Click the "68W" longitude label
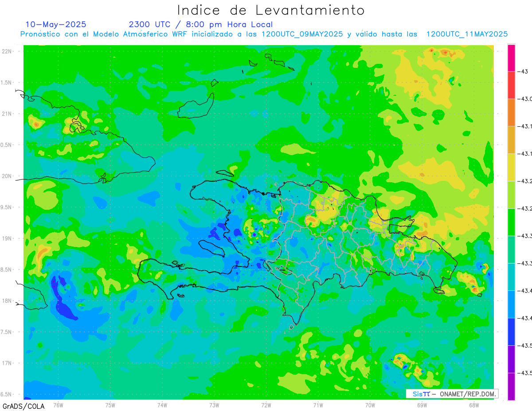532x411 pixels. coord(474,405)
